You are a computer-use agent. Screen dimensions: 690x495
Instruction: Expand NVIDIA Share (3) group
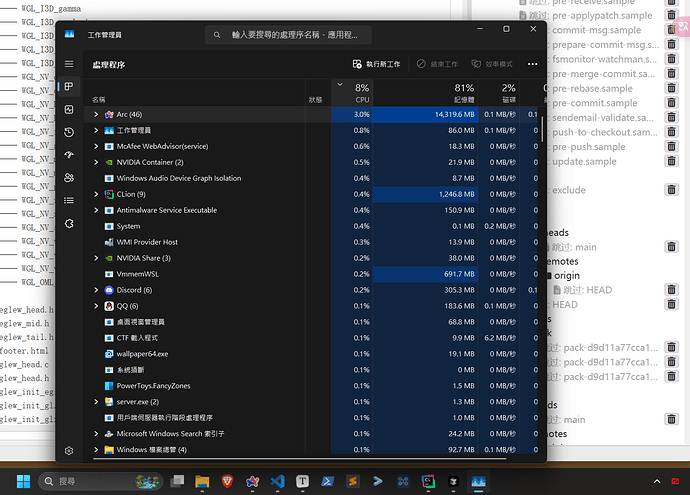(96, 258)
